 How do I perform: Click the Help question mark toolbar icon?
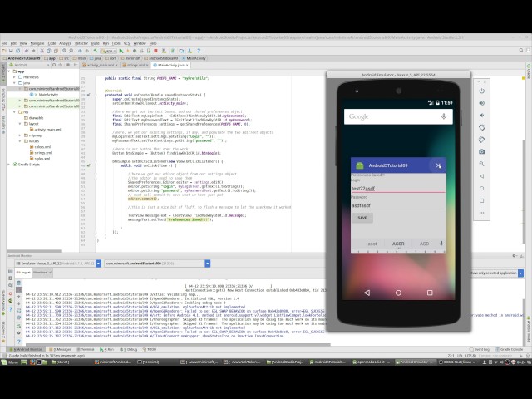[199, 51]
